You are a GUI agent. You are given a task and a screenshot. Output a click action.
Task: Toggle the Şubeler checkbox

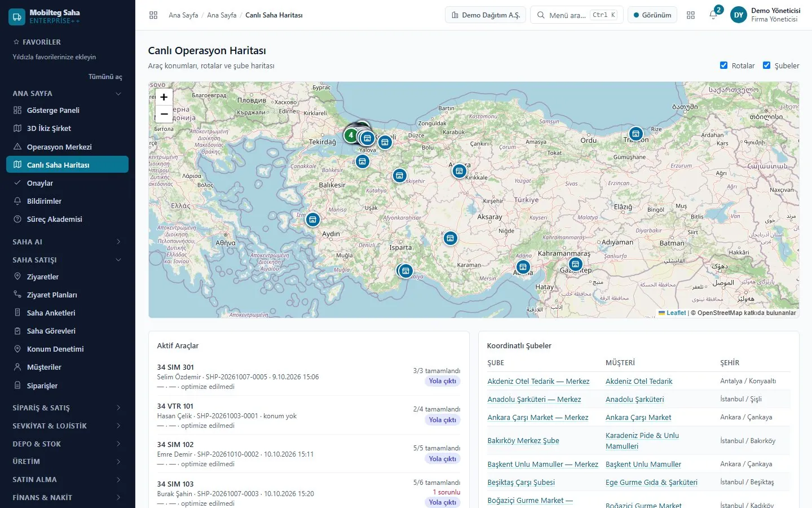pyautogui.click(x=767, y=65)
